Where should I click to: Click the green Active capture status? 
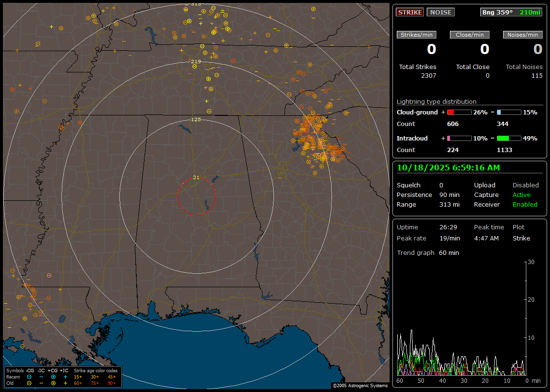[x=521, y=195]
